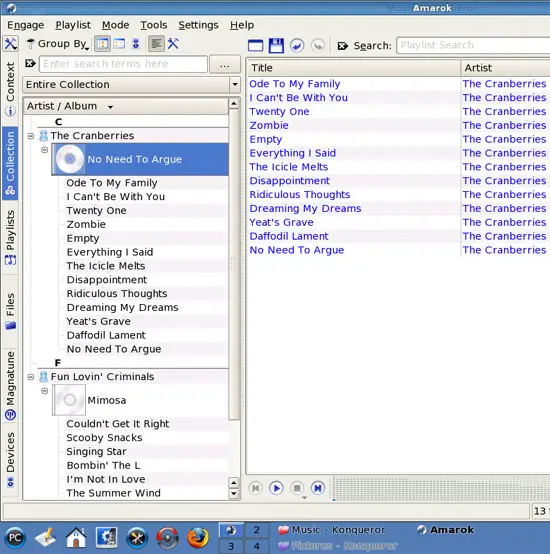This screenshot has height=554, width=550.
Task: Open the Mode menu
Action: pos(116,25)
